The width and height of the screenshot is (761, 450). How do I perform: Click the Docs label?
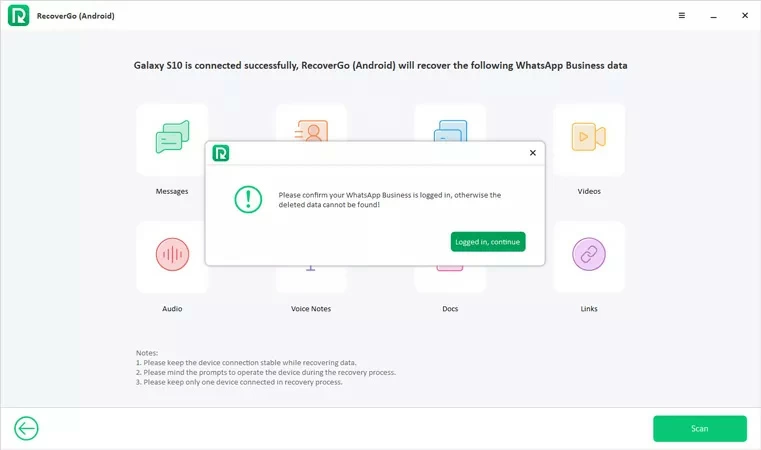point(450,309)
